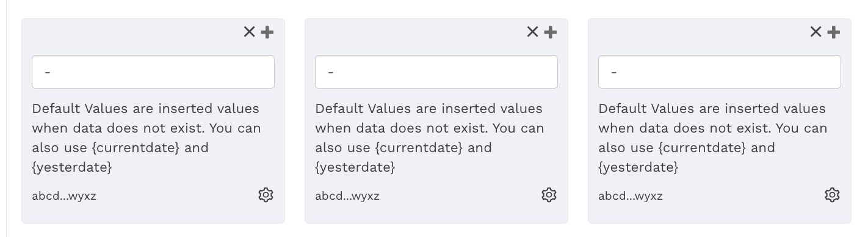Add a card using the left card's plus icon
The width and height of the screenshot is (868, 237).
(x=267, y=32)
